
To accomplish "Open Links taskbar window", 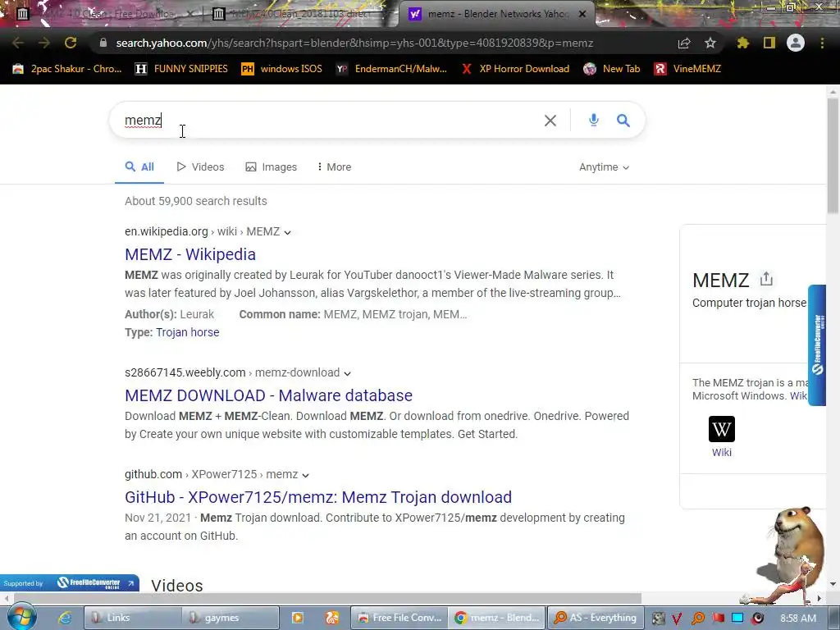I will (x=132, y=618).
